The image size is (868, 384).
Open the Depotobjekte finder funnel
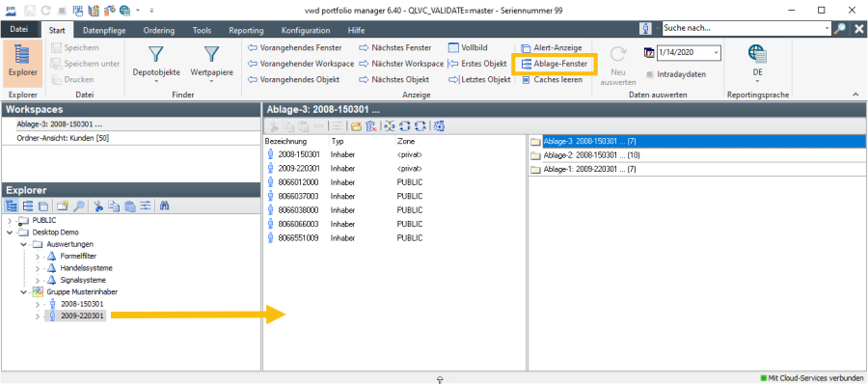156,65
